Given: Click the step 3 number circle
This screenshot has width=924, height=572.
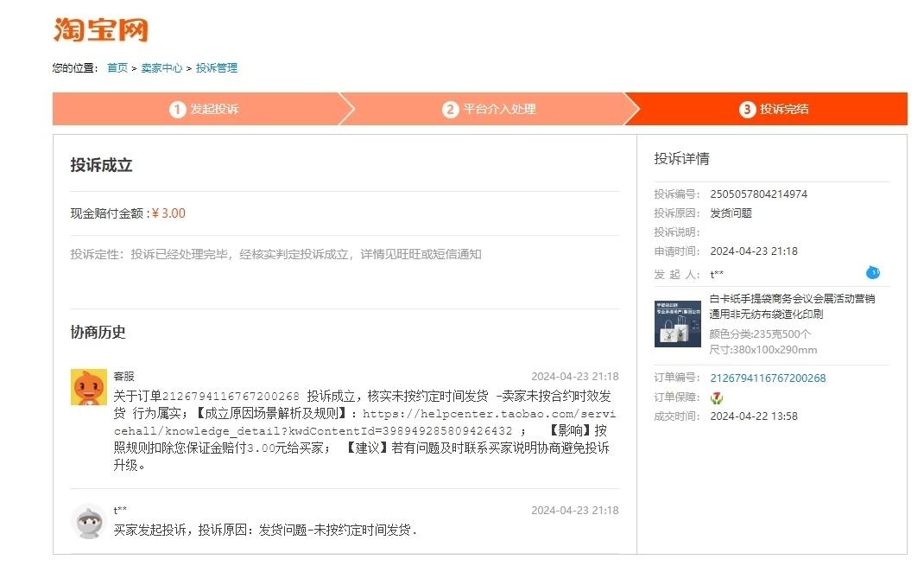Looking at the screenshot, I should pos(747,109).
